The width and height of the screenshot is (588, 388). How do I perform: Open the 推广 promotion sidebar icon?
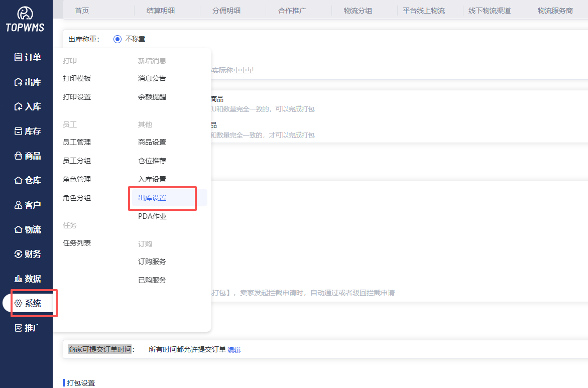click(x=19, y=328)
